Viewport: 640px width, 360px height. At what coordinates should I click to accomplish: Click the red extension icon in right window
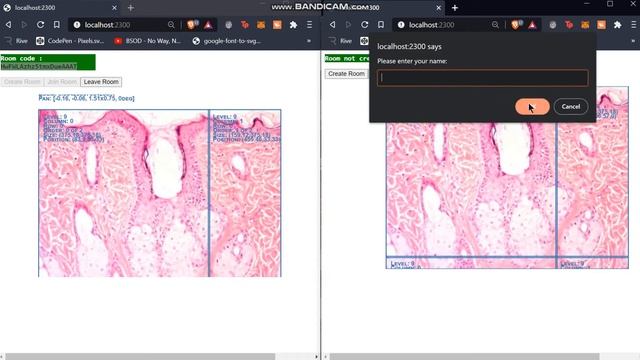click(569, 25)
